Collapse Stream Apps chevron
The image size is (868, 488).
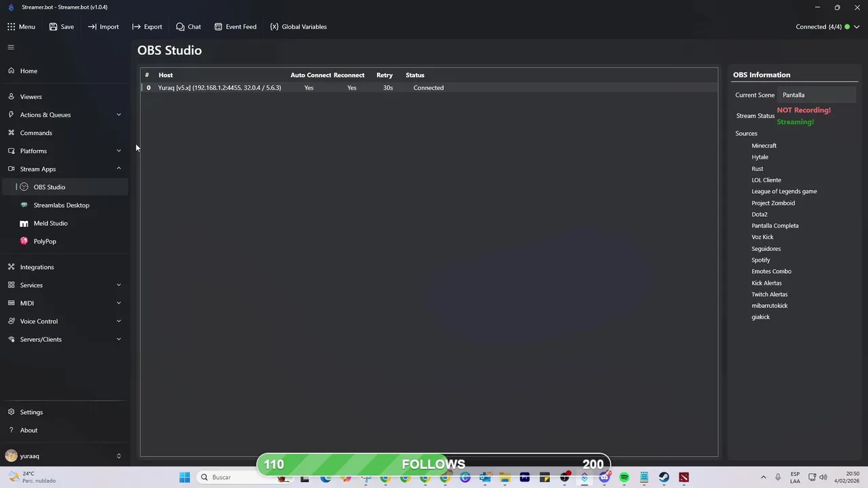pyautogui.click(x=119, y=169)
